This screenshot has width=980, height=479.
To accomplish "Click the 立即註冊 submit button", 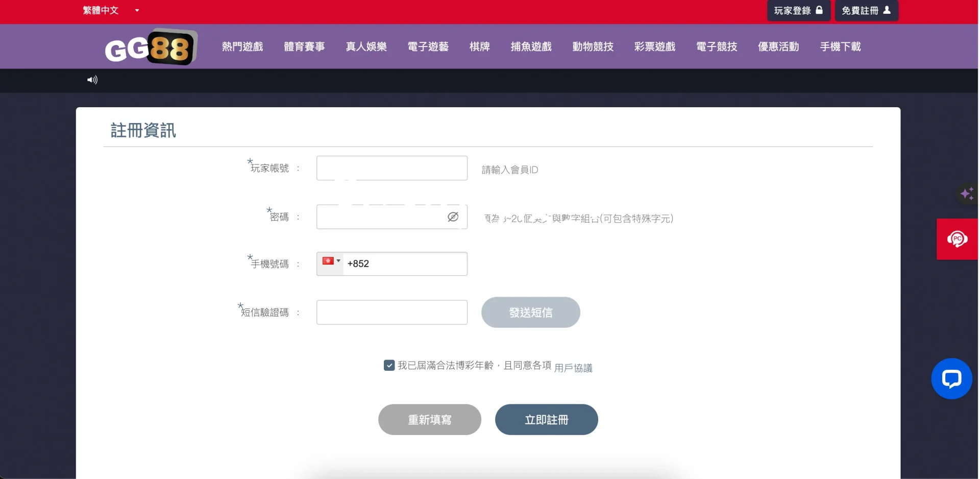I will 546,420.
